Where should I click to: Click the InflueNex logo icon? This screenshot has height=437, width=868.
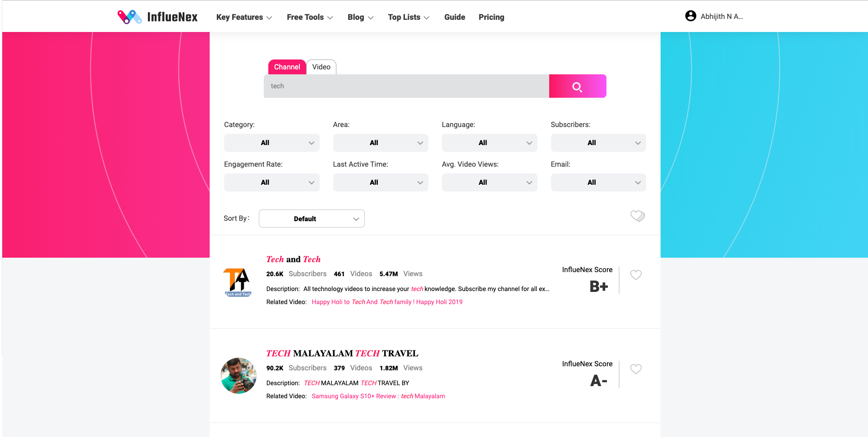click(129, 17)
